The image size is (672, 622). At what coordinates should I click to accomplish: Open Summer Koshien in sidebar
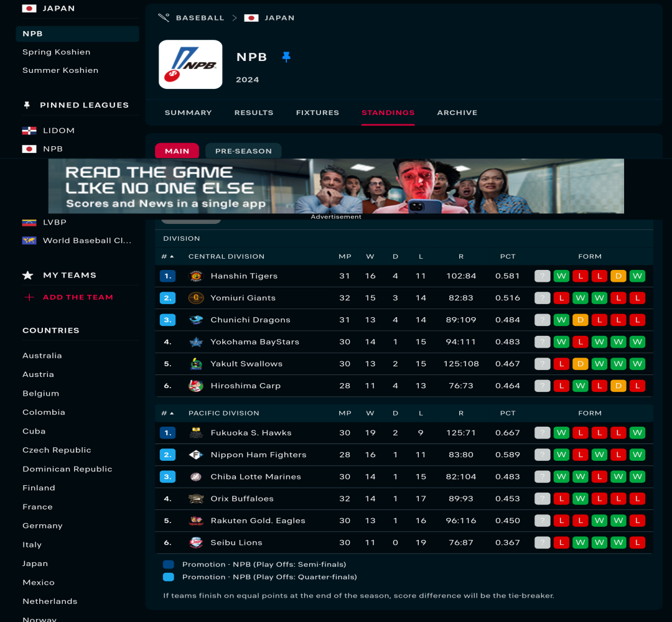pyautogui.click(x=60, y=70)
